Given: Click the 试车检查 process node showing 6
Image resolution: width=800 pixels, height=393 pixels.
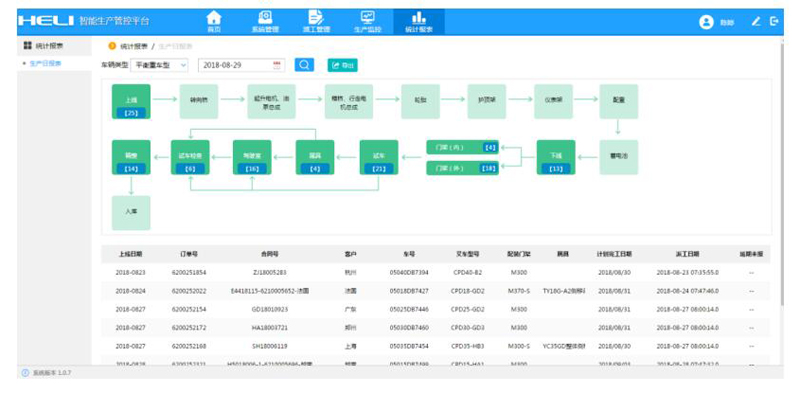Looking at the screenshot, I should tap(190, 157).
